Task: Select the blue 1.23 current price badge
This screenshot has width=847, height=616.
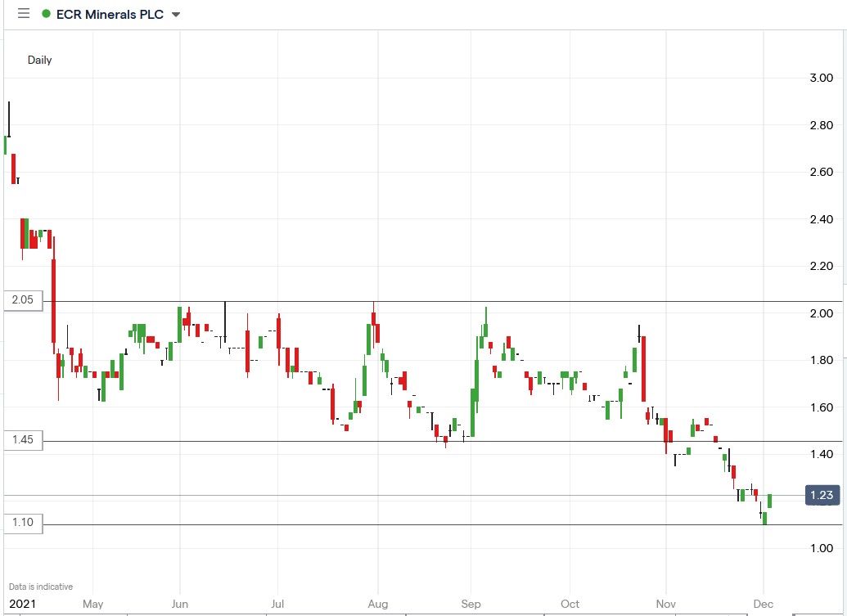Action: (821, 494)
